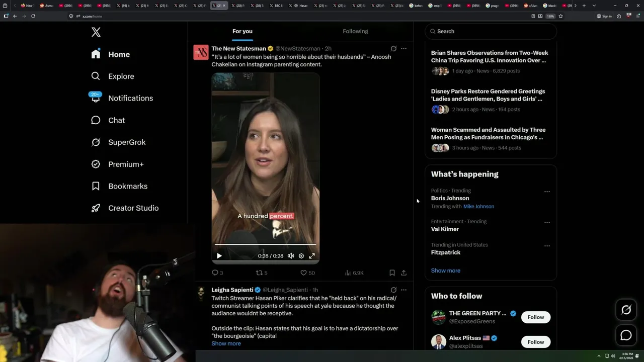The width and height of the screenshot is (644, 362).
Task: Mute the video volume
Action: coord(291,256)
